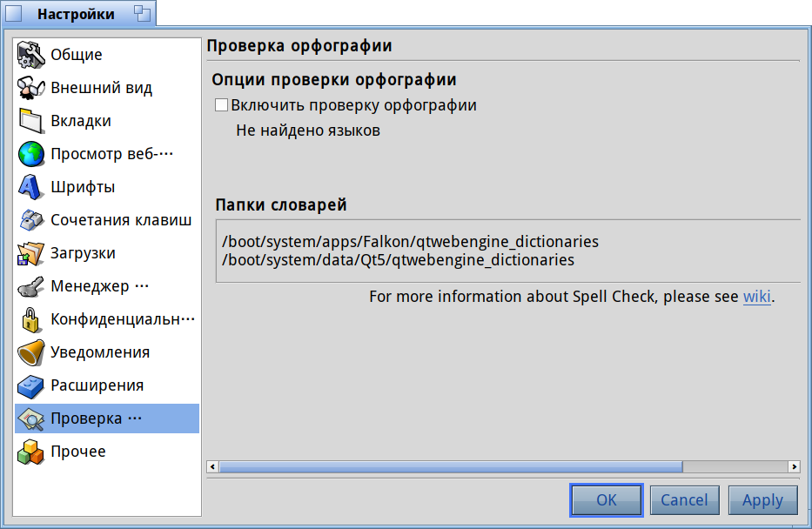Image resolution: width=812 pixels, height=529 pixels.
Task: Click the Сочетания клавиш keyboard icon
Action: tap(31, 220)
